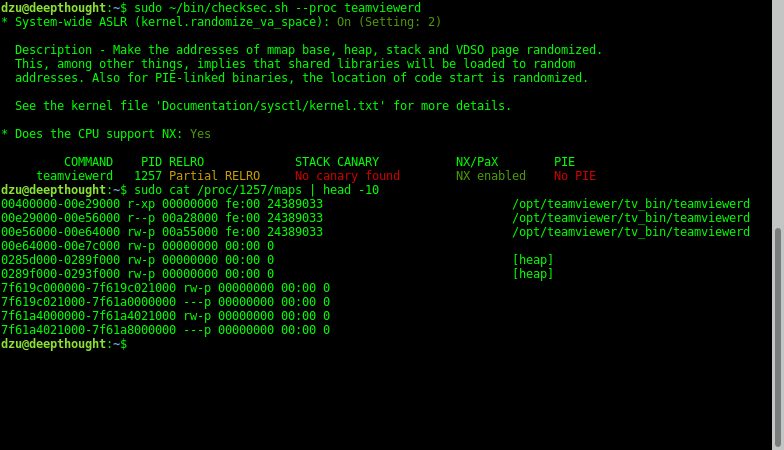
Task: Click the PID value 1257
Action: point(148,176)
